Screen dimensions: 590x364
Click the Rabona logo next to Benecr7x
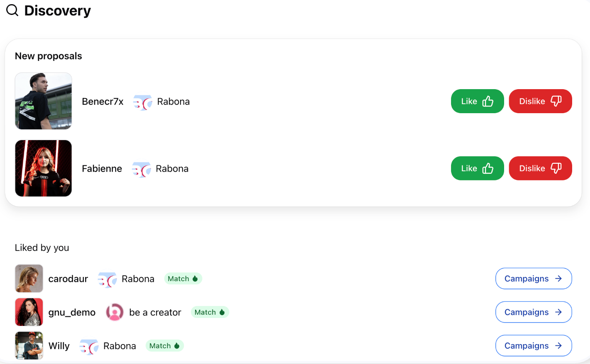point(142,102)
